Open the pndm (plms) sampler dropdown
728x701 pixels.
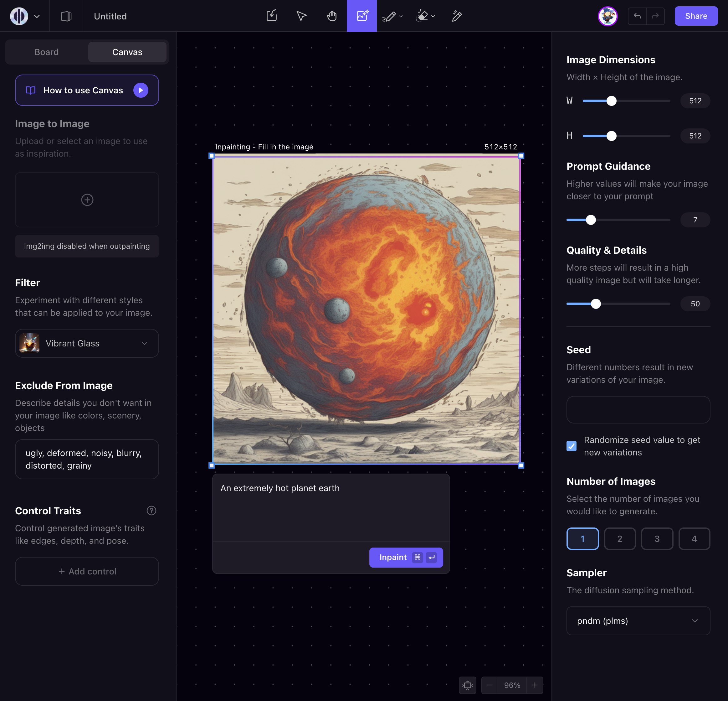[x=638, y=621]
